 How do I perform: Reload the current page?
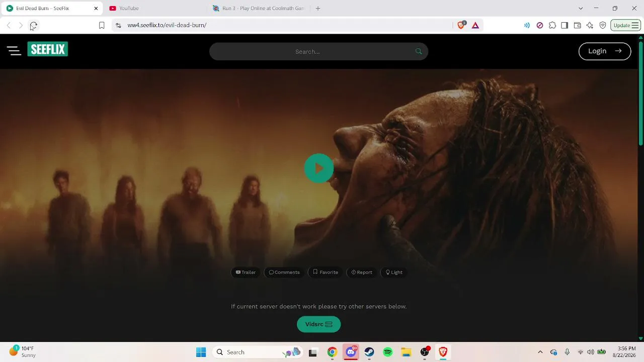point(34,25)
